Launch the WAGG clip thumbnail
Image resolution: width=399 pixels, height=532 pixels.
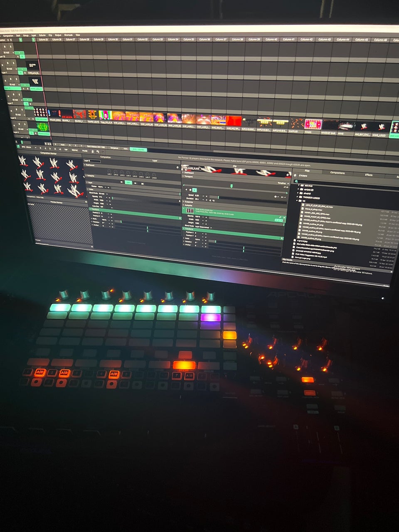pos(313,124)
